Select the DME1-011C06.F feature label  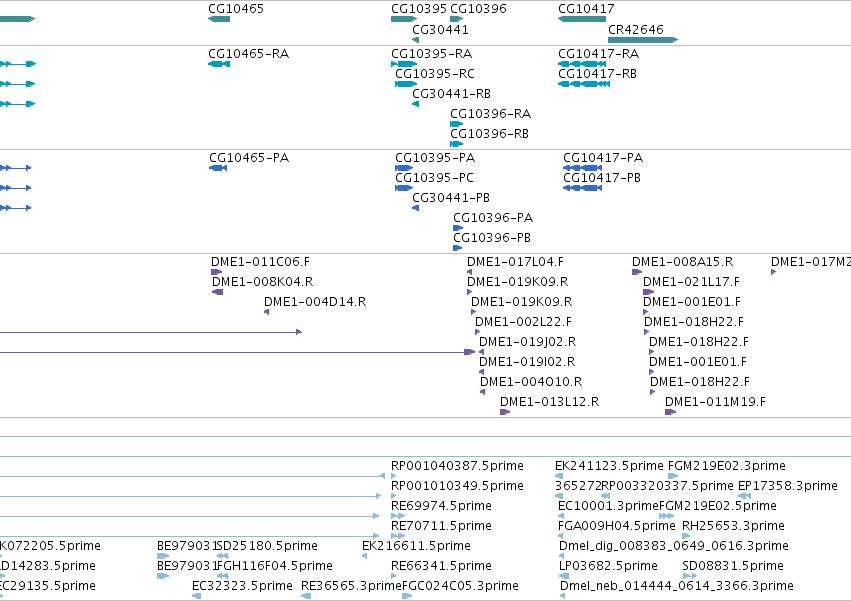click(x=261, y=262)
